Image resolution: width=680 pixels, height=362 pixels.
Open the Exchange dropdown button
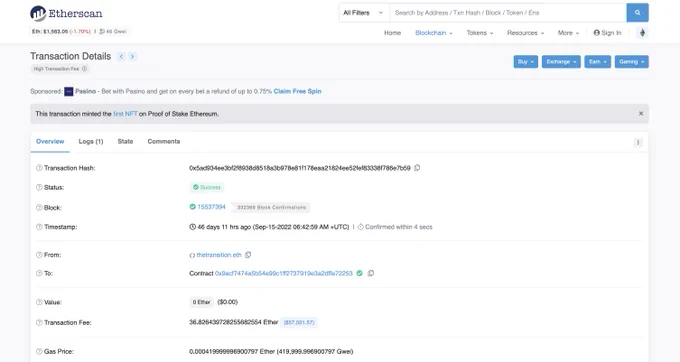pyautogui.click(x=561, y=62)
